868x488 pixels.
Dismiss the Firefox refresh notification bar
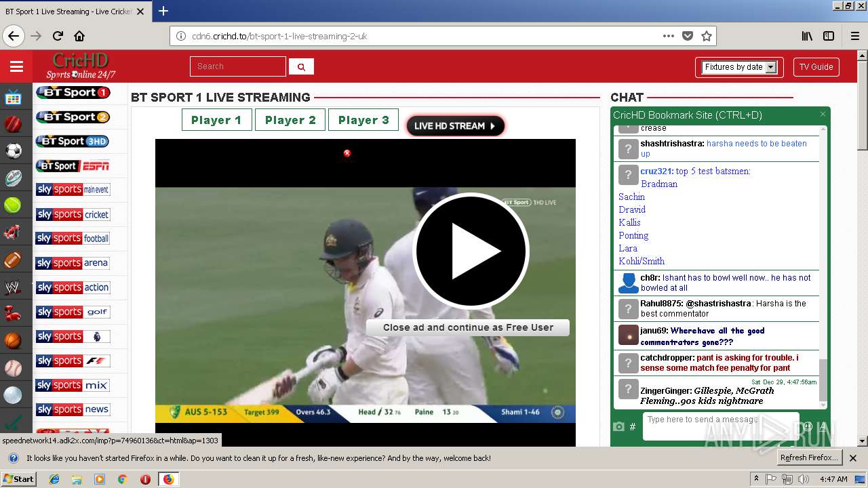(853, 457)
